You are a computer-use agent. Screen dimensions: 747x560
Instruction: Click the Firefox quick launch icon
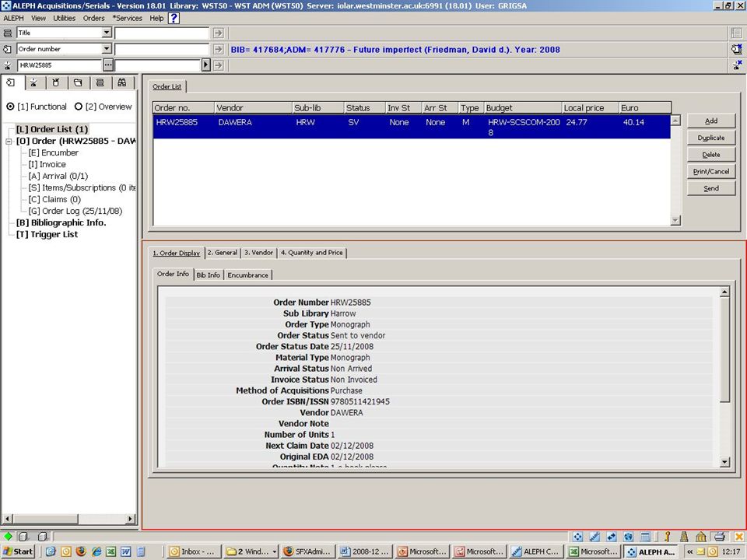coord(81,552)
